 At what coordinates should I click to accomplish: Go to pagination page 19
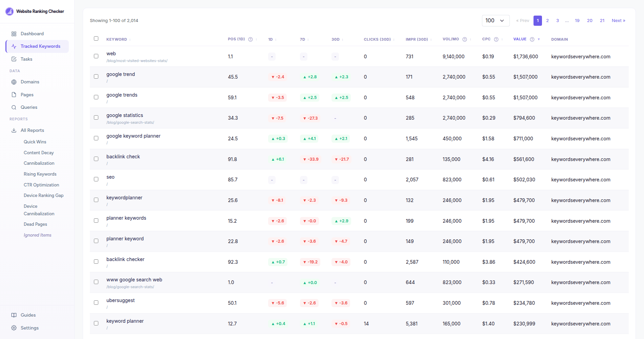577,21
